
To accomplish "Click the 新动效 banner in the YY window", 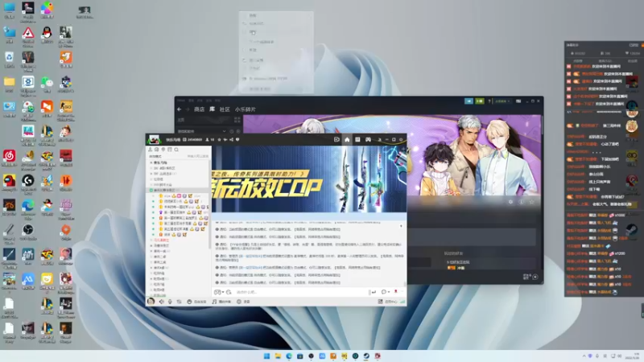I will (309, 179).
